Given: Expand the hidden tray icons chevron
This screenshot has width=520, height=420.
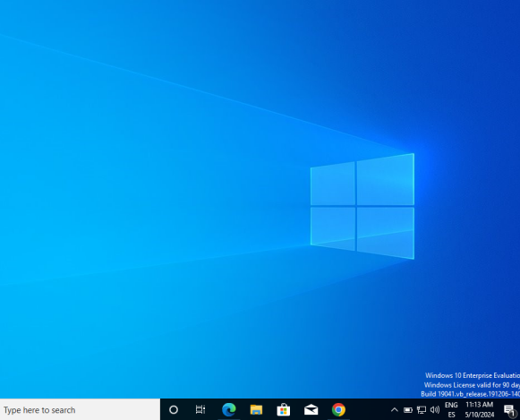Looking at the screenshot, I should point(395,410).
